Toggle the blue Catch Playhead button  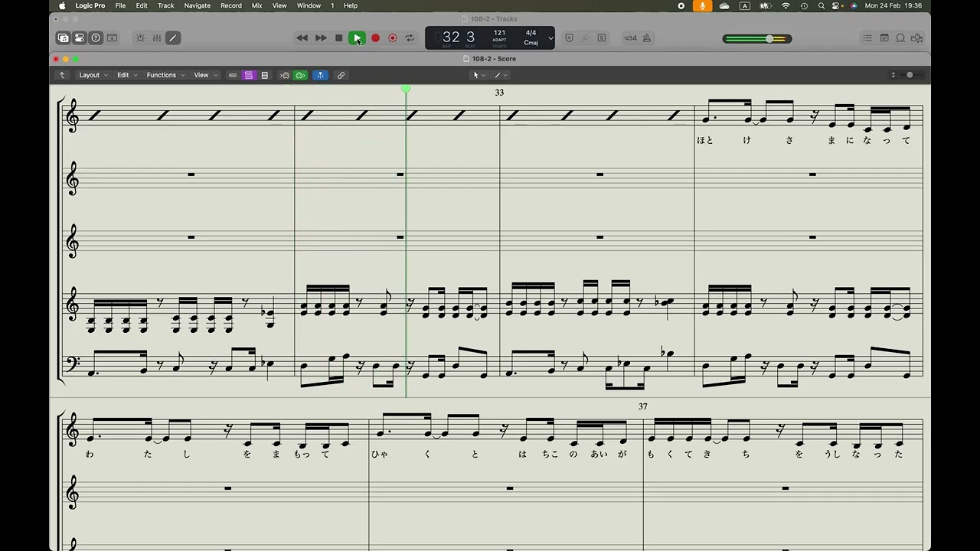(321, 75)
